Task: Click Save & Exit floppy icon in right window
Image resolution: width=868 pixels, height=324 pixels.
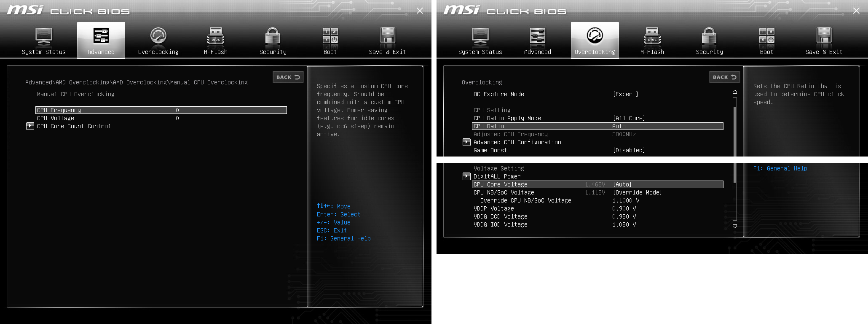Action: point(824,36)
